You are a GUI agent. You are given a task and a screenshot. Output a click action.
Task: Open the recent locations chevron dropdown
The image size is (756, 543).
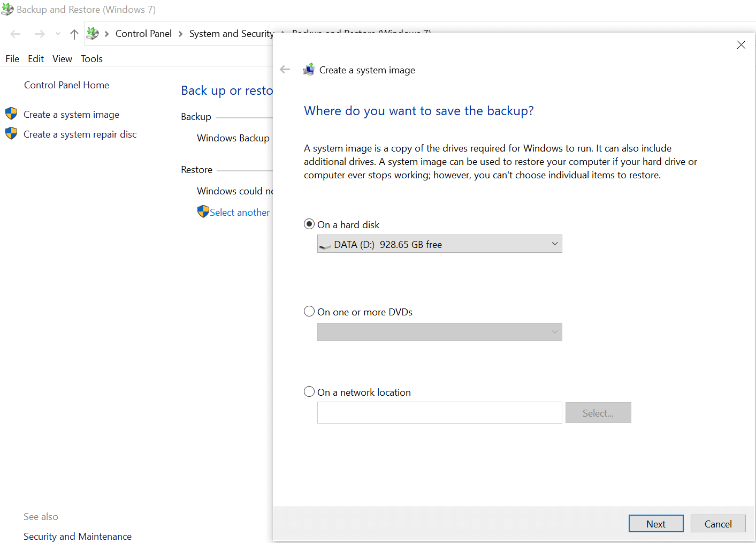58,34
